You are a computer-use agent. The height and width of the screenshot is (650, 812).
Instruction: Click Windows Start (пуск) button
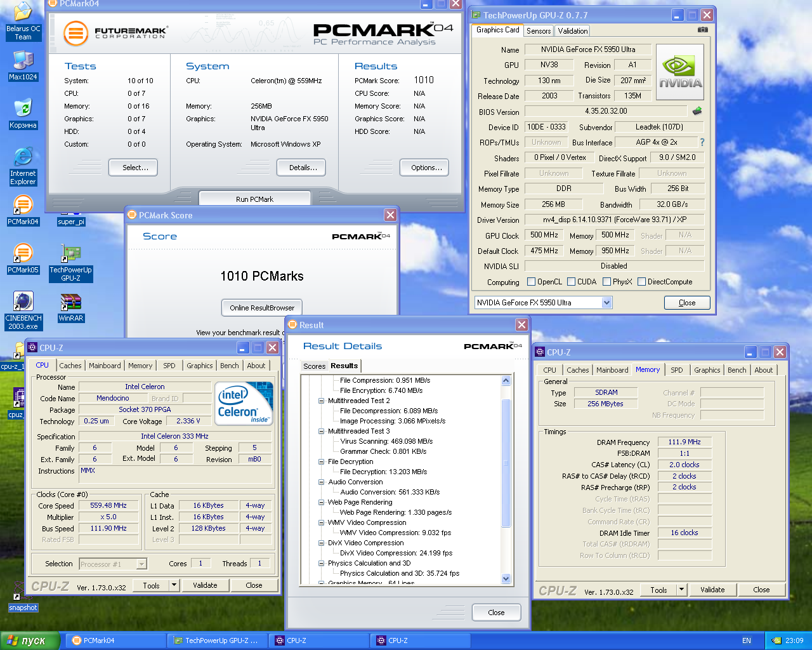(x=30, y=640)
